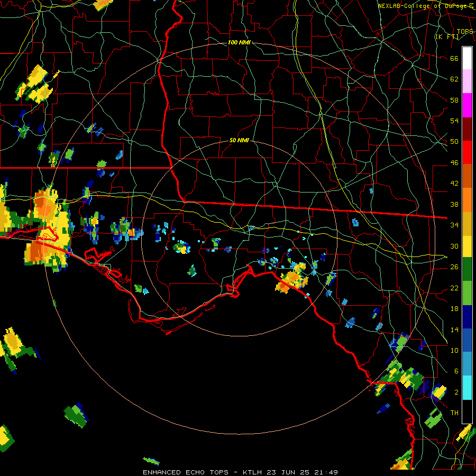Viewport: 476px width, 476px height.
Task: Click the 26 value on the height scale
Action: pyautogui.click(x=454, y=267)
